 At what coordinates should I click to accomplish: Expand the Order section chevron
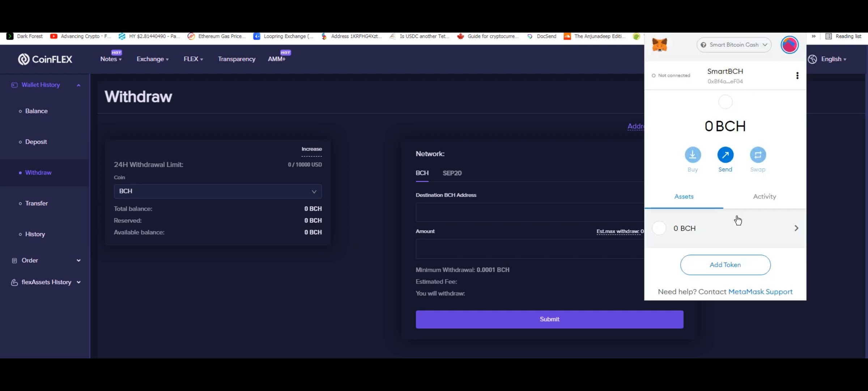78,261
